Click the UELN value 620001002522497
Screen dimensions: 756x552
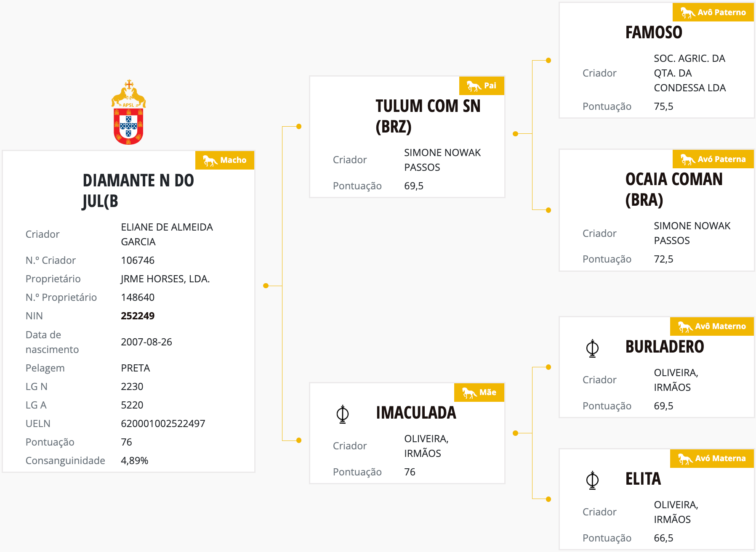(x=163, y=424)
